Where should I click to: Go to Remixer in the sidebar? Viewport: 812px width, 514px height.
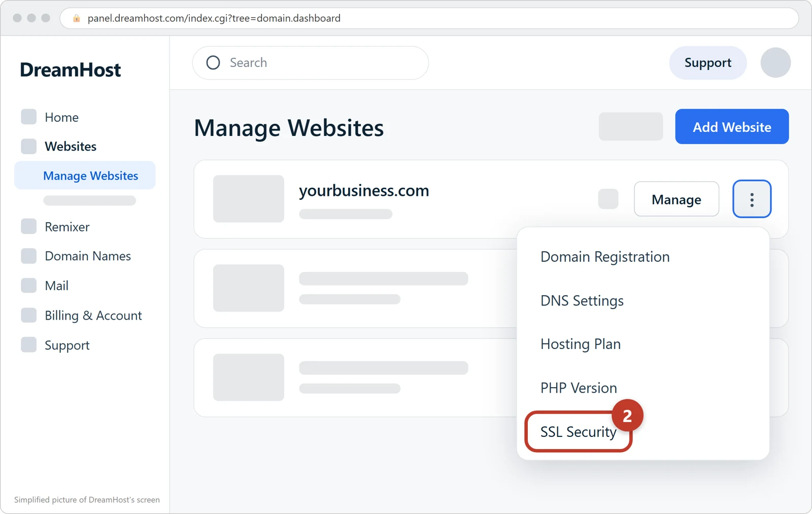pos(67,227)
